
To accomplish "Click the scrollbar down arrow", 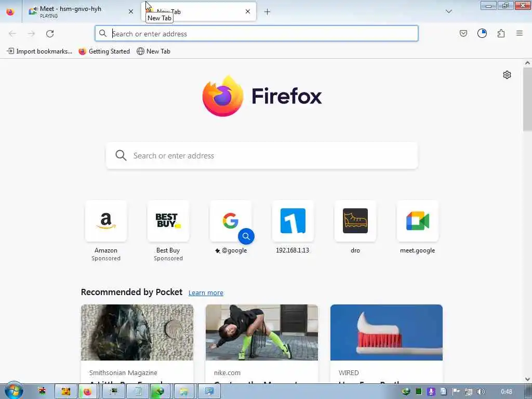I will (x=527, y=379).
